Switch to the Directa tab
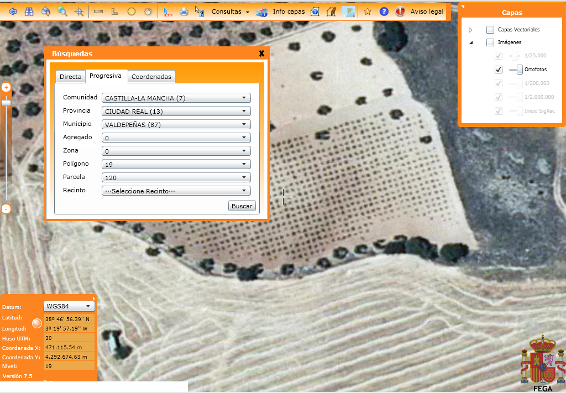Screen dimensions: 566x393 [x=70, y=77]
